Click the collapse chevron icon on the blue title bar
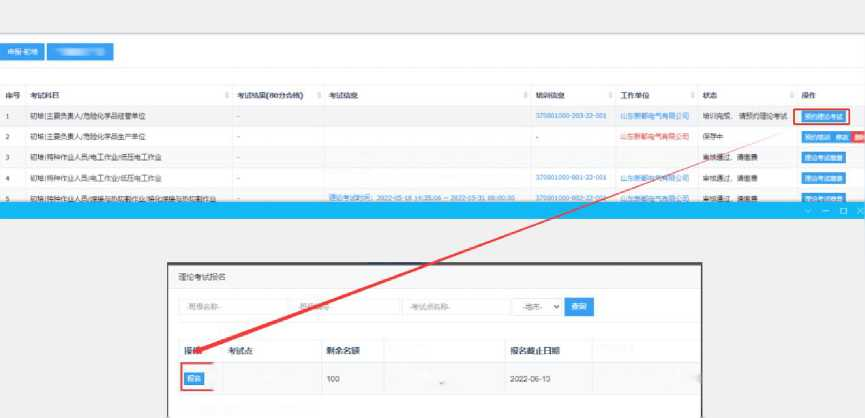865x418 pixels. pos(809,211)
